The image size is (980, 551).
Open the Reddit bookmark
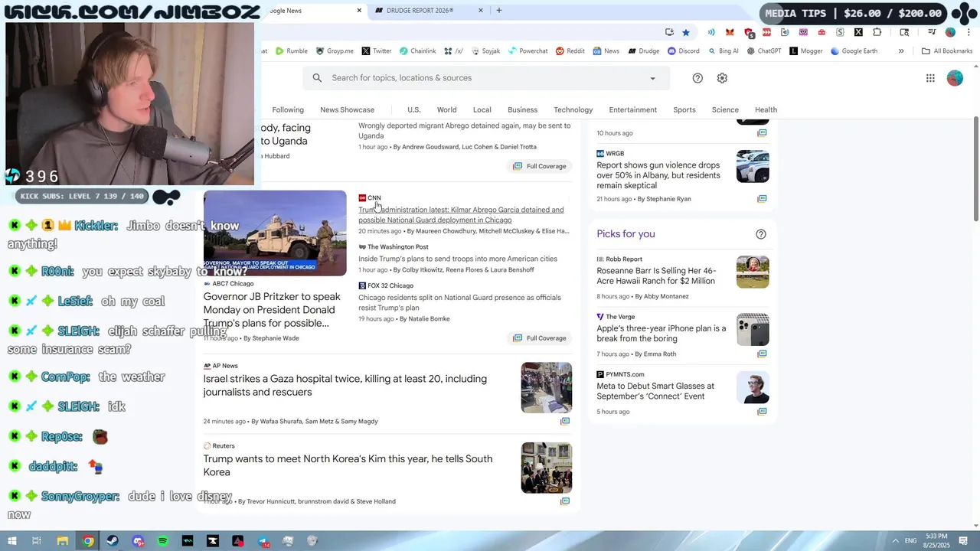tap(570, 51)
